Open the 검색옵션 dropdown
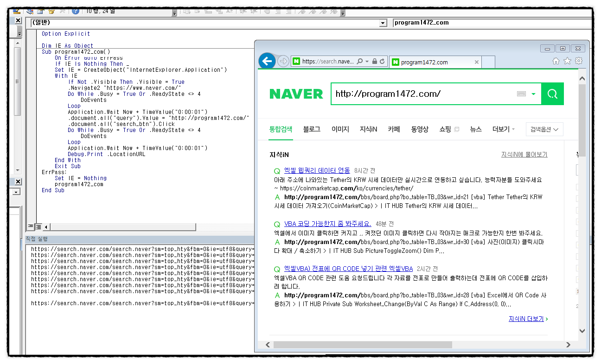 pos(544,130)
